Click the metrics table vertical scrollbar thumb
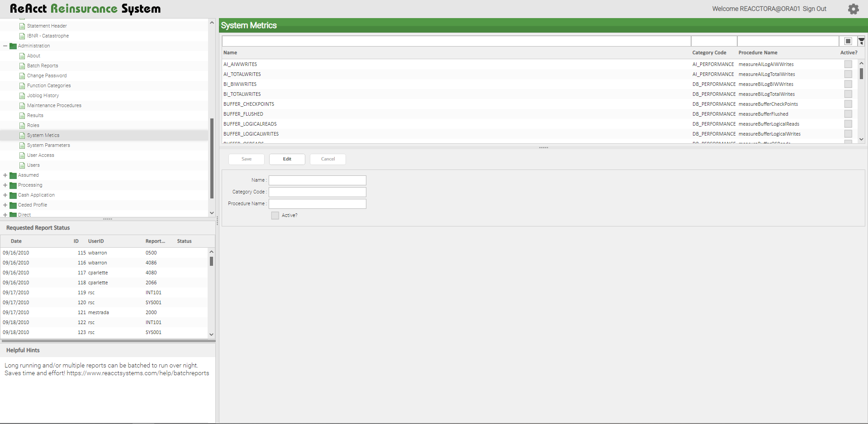This screenshot has height=424, width=868. pos(861,74)
